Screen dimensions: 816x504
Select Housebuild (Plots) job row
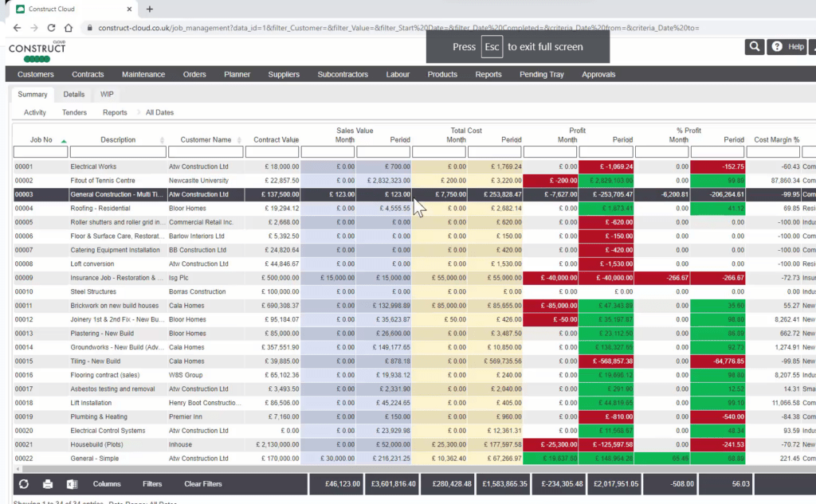pyautogui.click(x=414, y=445)
